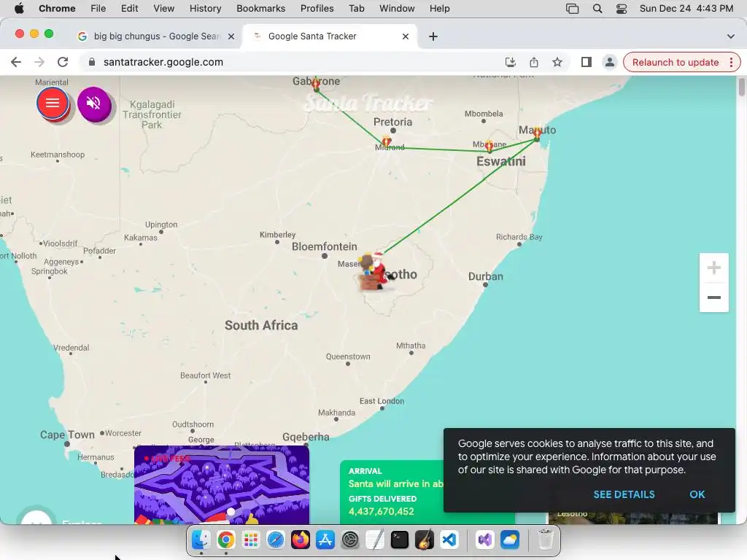Open the Apple menu
747x560 pixels.
pyautogui.click(x=19, y=9)
